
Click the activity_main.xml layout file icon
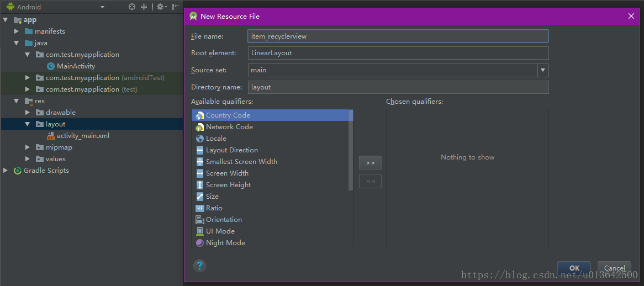[x=50, y=135]
